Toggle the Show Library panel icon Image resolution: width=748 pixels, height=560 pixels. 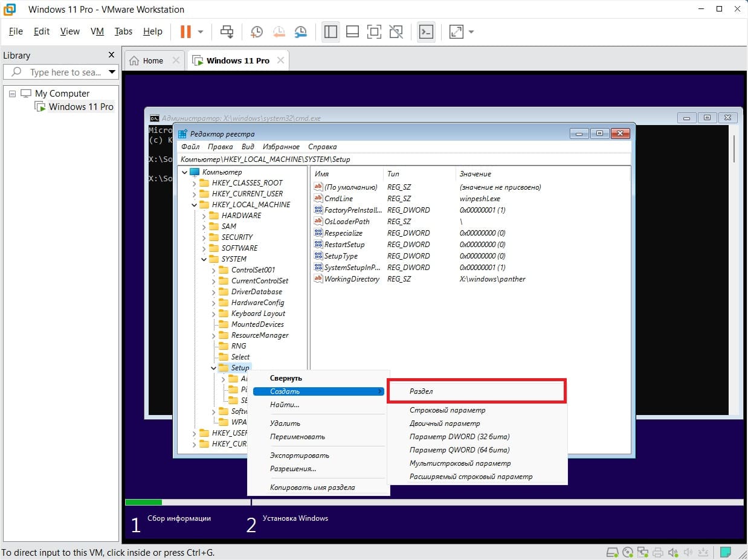coord(330,32)
